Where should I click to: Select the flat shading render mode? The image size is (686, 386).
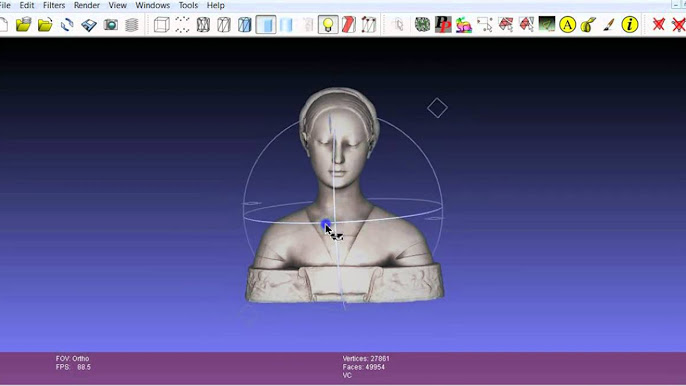point(266,25)
